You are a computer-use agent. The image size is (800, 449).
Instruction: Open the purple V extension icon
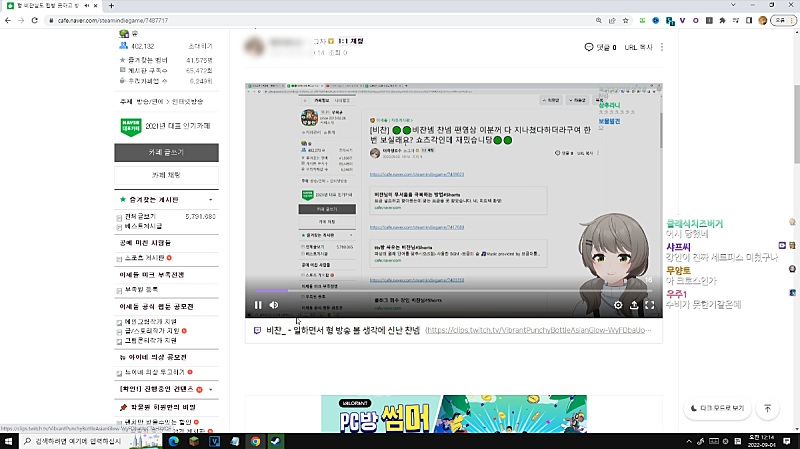pos(682,20)
